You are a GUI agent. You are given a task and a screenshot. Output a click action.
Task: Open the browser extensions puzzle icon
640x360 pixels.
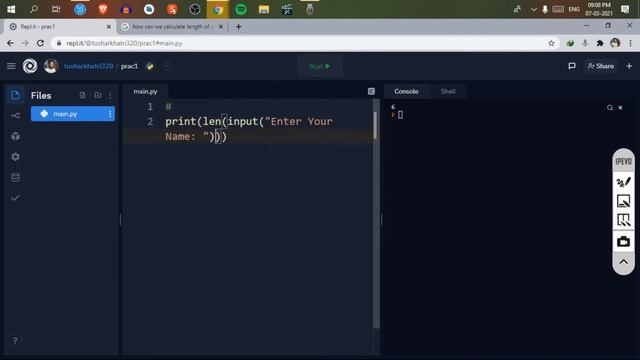pyautogui.click(x=600, y=43)
